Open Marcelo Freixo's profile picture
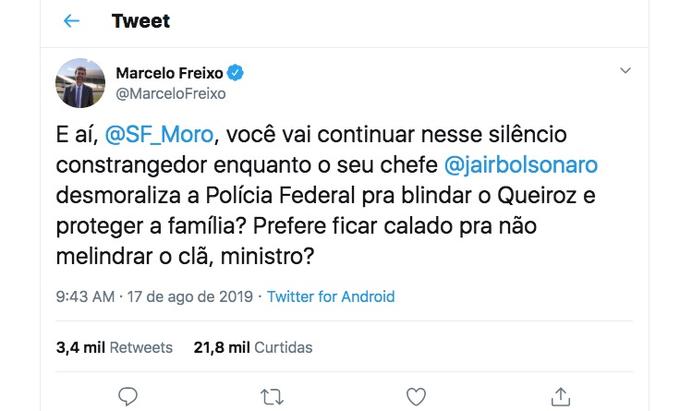This screenshot has width=680, height=411. (x=80, y=83)
